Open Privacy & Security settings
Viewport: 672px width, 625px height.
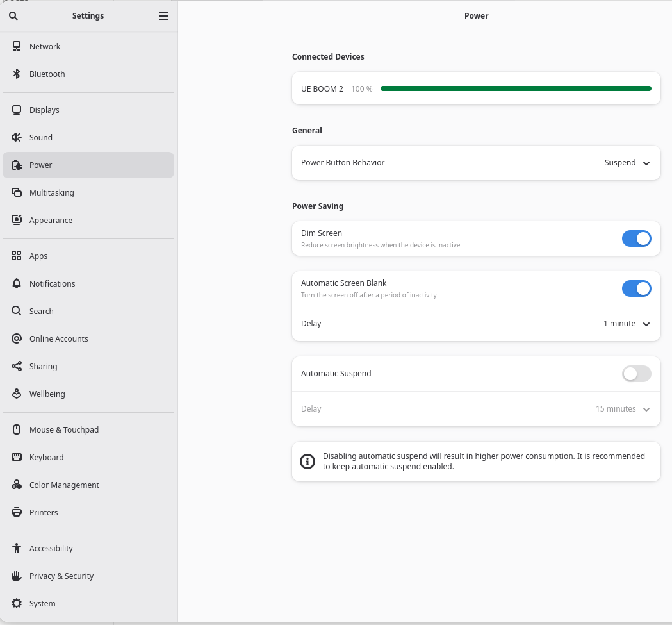pos(61,576)
